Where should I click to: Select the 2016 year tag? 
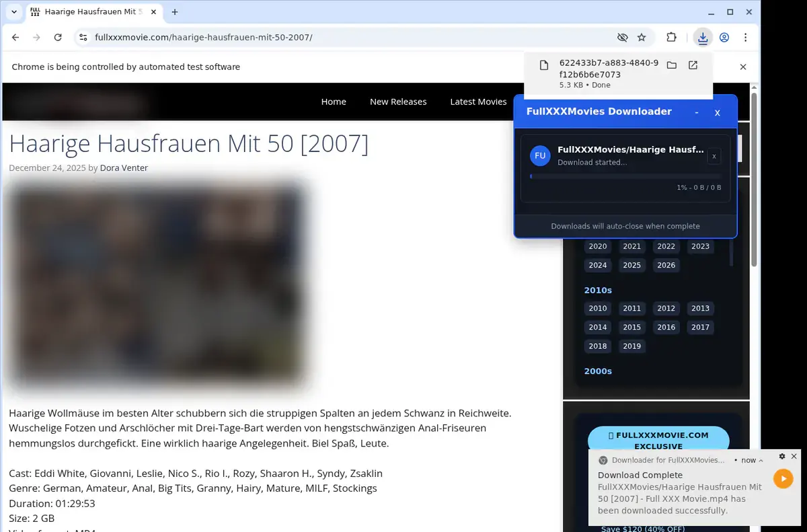666,327
